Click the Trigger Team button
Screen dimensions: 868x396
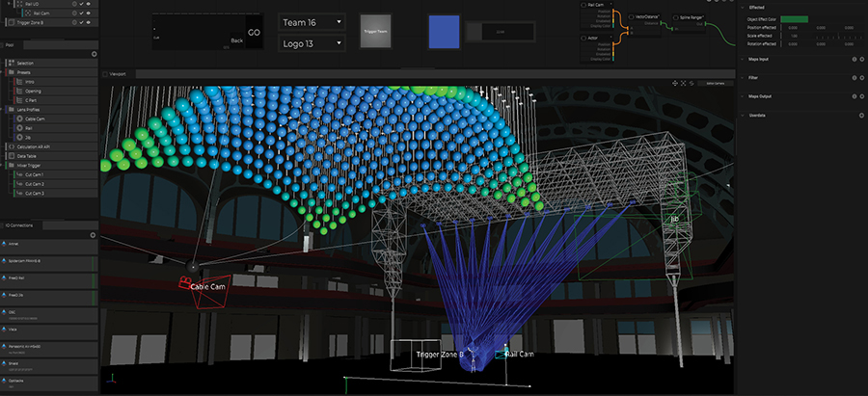click(x=377, y=30)
